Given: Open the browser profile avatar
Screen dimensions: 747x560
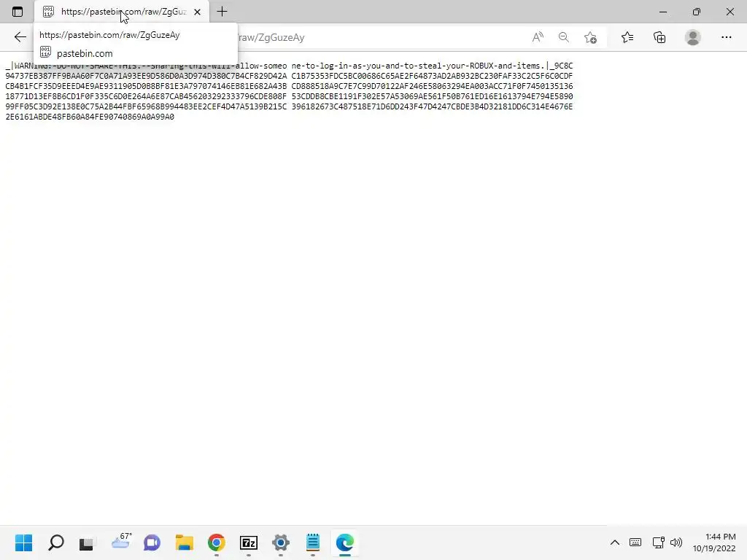Looking at the screenshot, I should pos(693,37).
